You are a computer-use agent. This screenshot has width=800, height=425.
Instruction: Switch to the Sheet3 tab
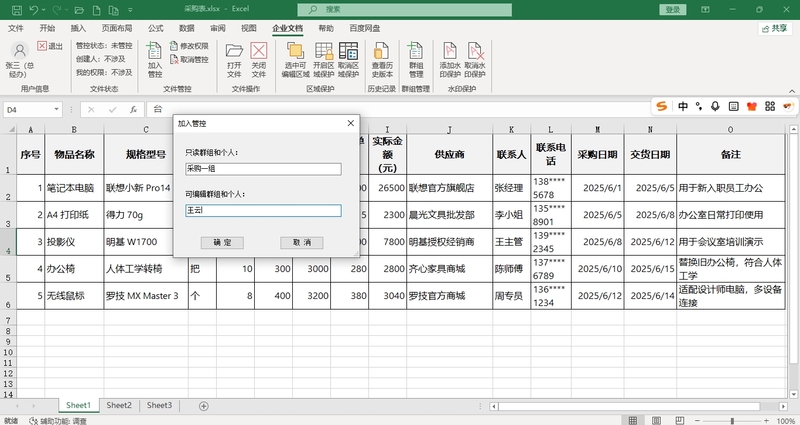click(x=159, y=405)
